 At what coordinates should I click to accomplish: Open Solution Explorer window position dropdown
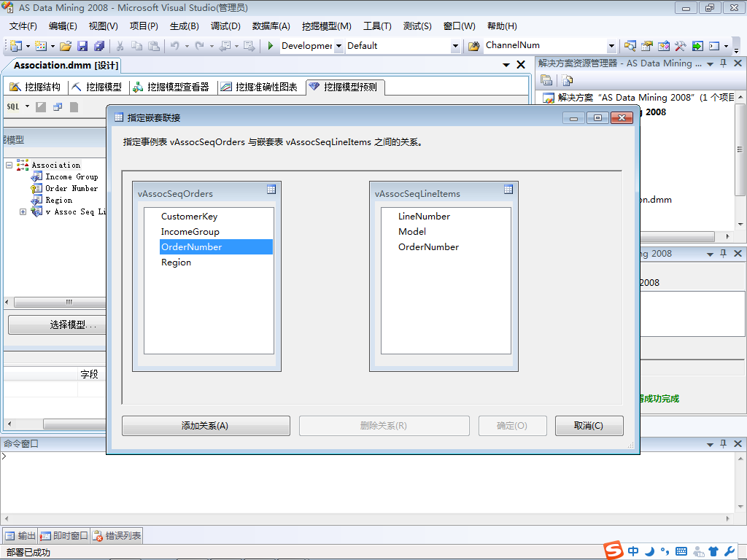click(710, 64)
